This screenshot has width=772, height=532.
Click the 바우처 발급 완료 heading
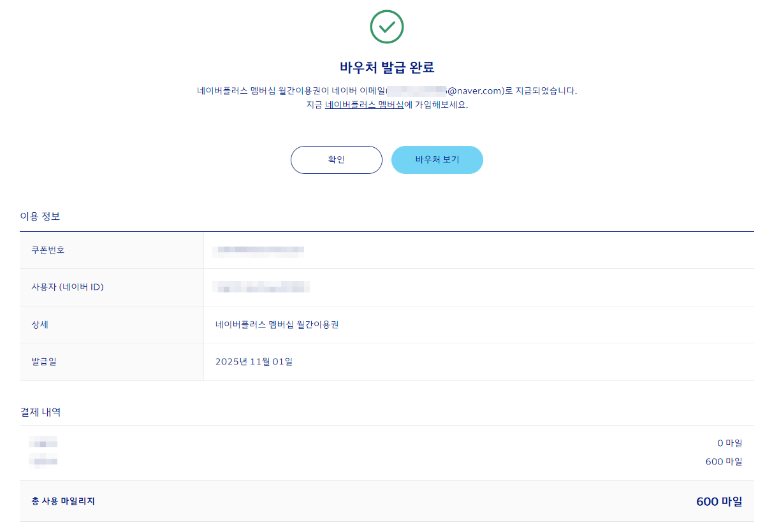pyautogui.click(x=386, y=67)
